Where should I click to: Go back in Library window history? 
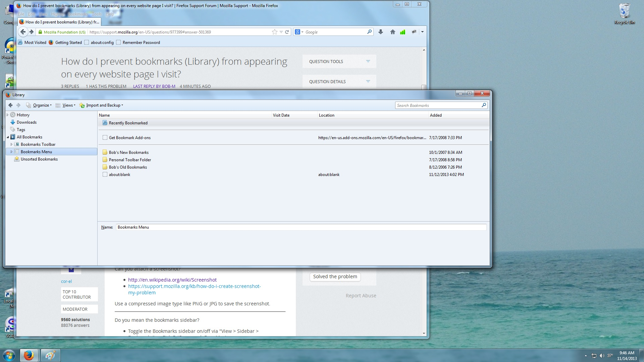tap(10, 105)
